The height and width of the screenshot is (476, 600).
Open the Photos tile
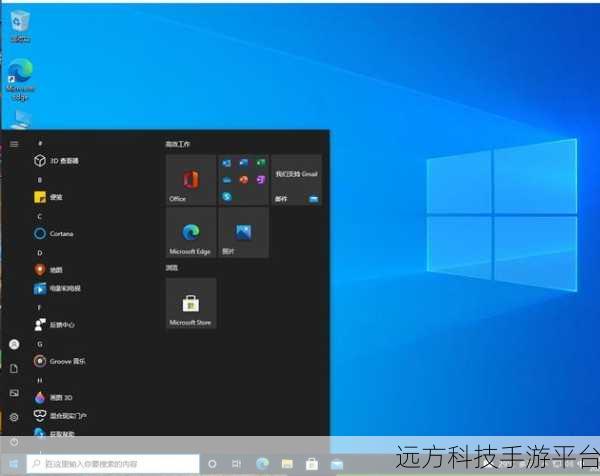click(x=243, y=233)
